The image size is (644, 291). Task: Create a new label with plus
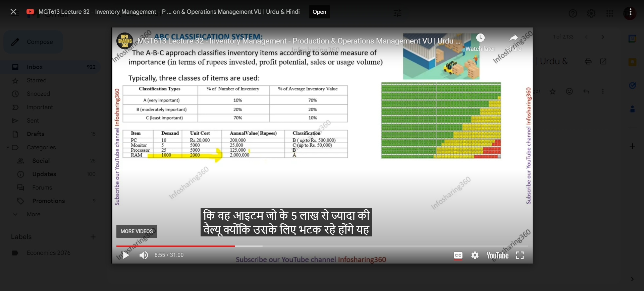point(93,237)
